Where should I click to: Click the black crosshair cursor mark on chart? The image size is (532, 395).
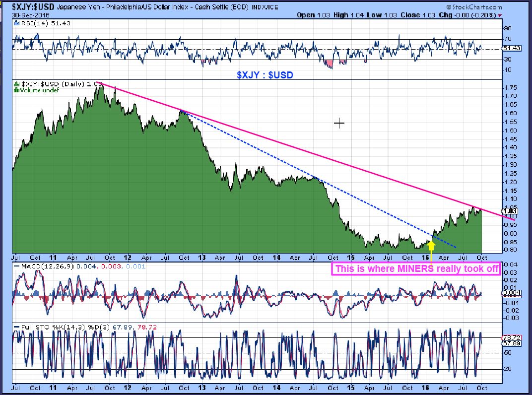pos(339,123)
